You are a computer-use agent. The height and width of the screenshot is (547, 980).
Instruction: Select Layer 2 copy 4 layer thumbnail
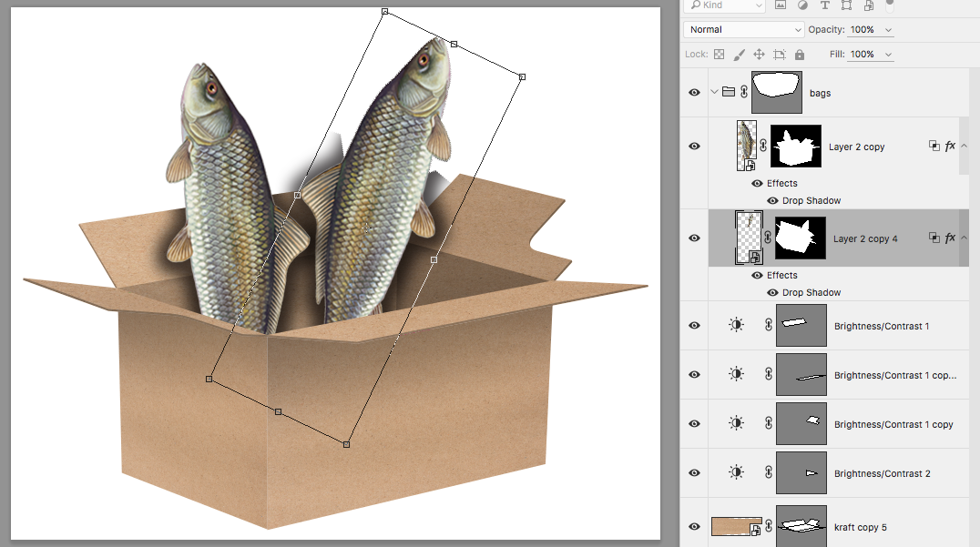point(749,238)
